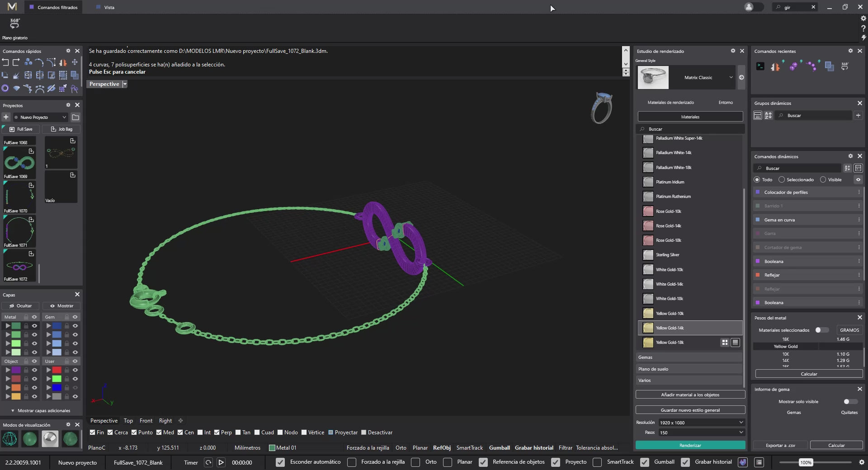Click the Renderizar button

[690, 446]
